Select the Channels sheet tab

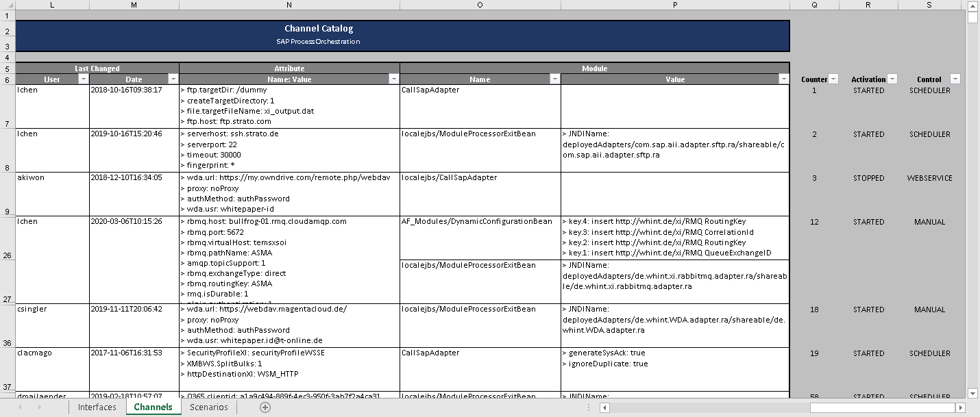pyautogui.click(x=154, y=407)
